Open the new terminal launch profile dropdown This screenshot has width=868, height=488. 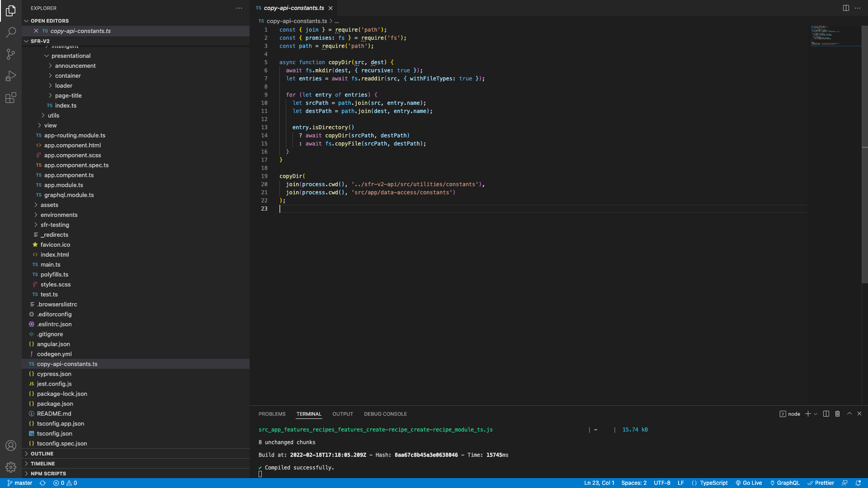tap(816, 414)
